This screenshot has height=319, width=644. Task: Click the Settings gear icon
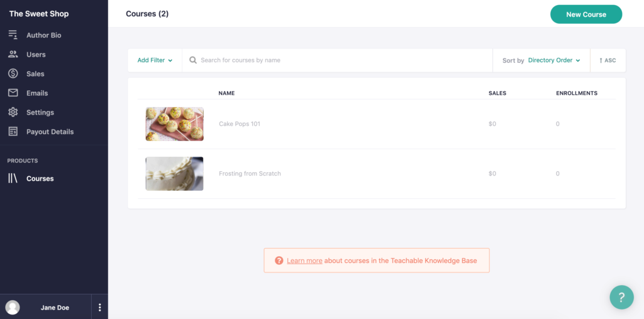click(13, 113)
